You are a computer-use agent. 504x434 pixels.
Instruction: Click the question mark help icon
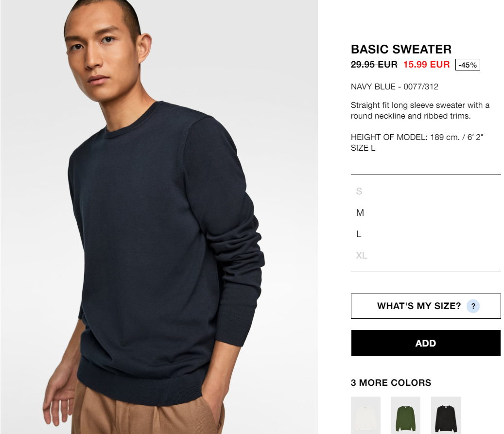473,306
